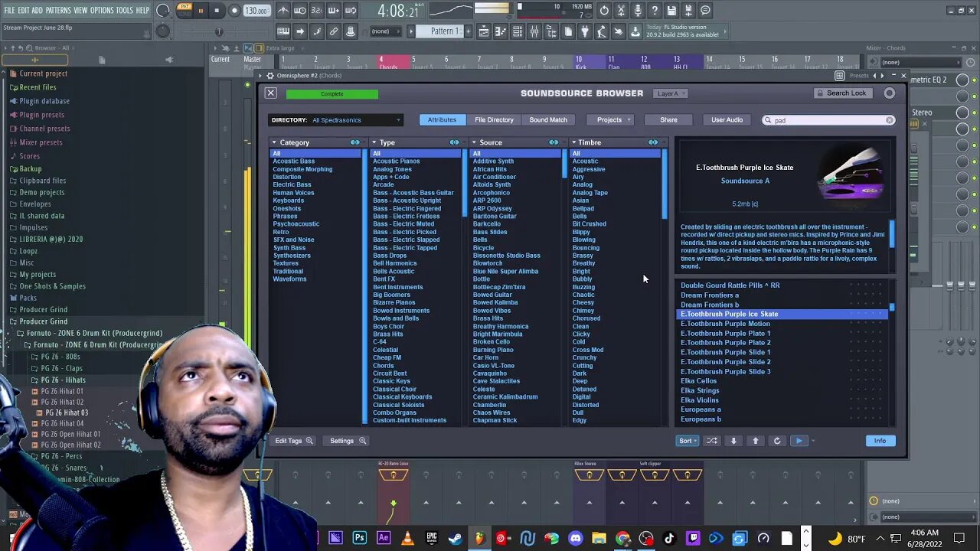
Task: Click the main volume knob in toolbar
Action: (162, 11)
